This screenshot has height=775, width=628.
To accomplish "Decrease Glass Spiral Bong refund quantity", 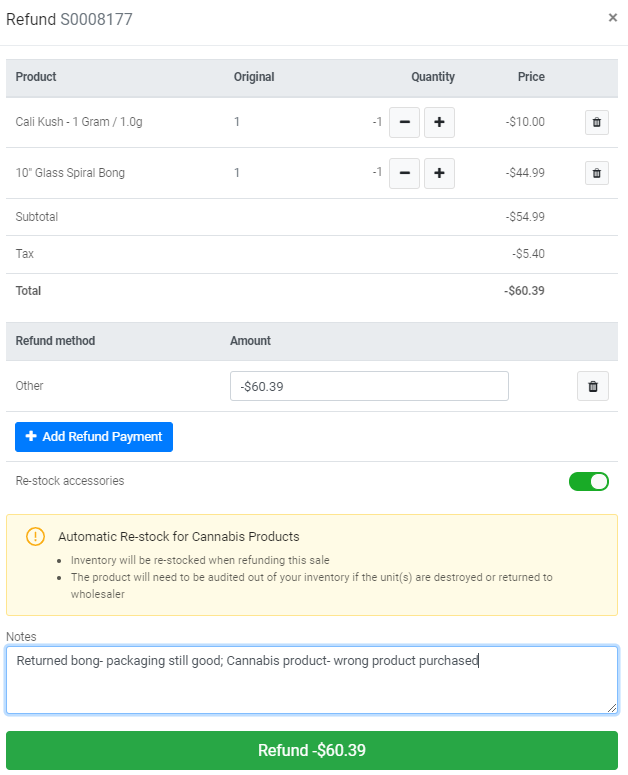I will click(x=404, y=173).
